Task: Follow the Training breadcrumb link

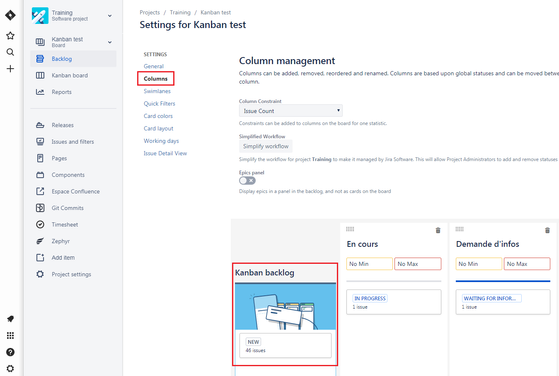Action: (x=180, y=12)
